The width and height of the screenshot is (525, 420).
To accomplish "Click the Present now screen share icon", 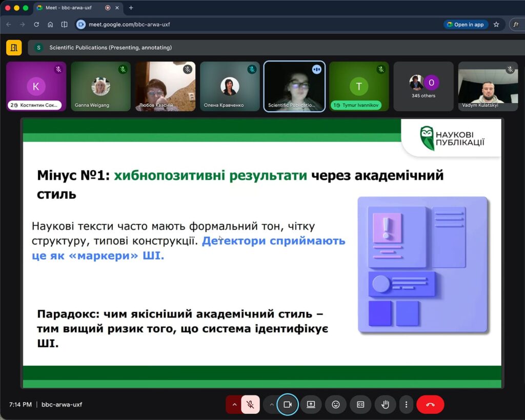I will click(x=311, y=404).
